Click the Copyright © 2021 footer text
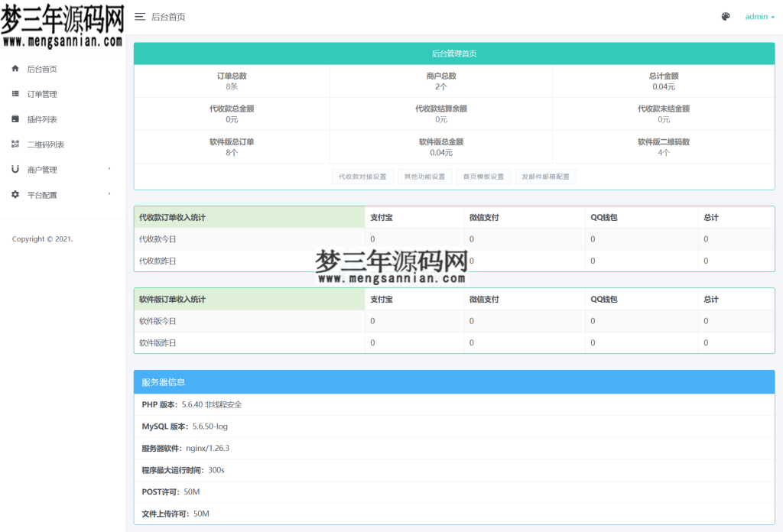This screenshot has height=532, width=783. pyautogui.click(x=43, y=239)
